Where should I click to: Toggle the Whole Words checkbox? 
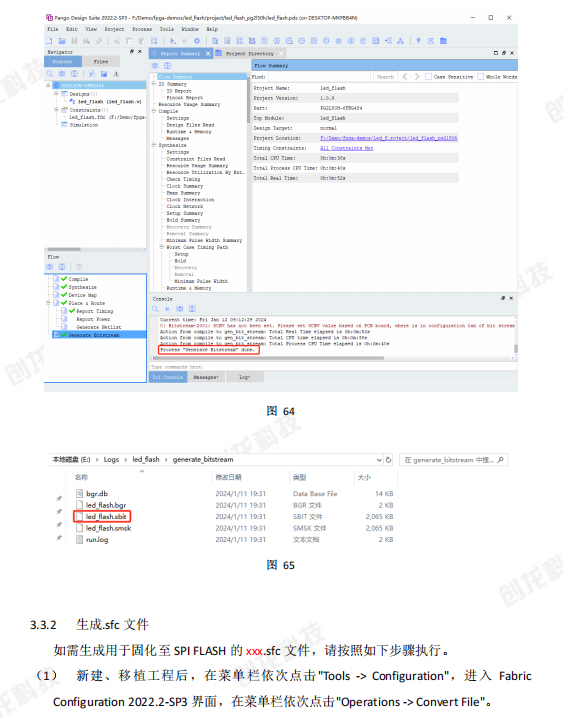tap(481, 77)
